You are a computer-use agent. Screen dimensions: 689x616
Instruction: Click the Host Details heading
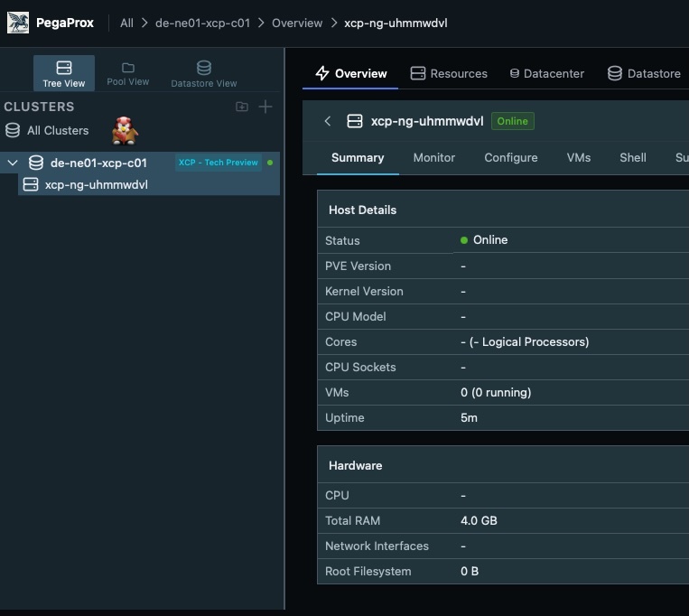tap(362, 210)
